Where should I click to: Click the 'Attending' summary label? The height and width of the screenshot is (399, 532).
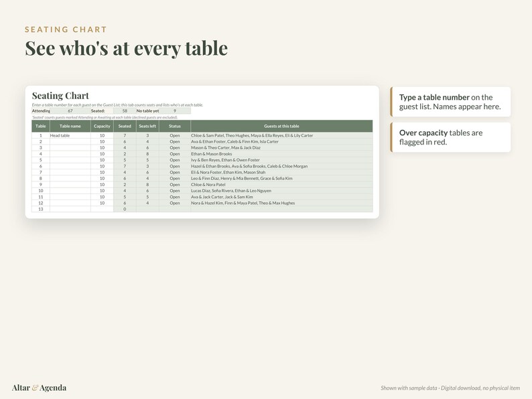(41, 111)
